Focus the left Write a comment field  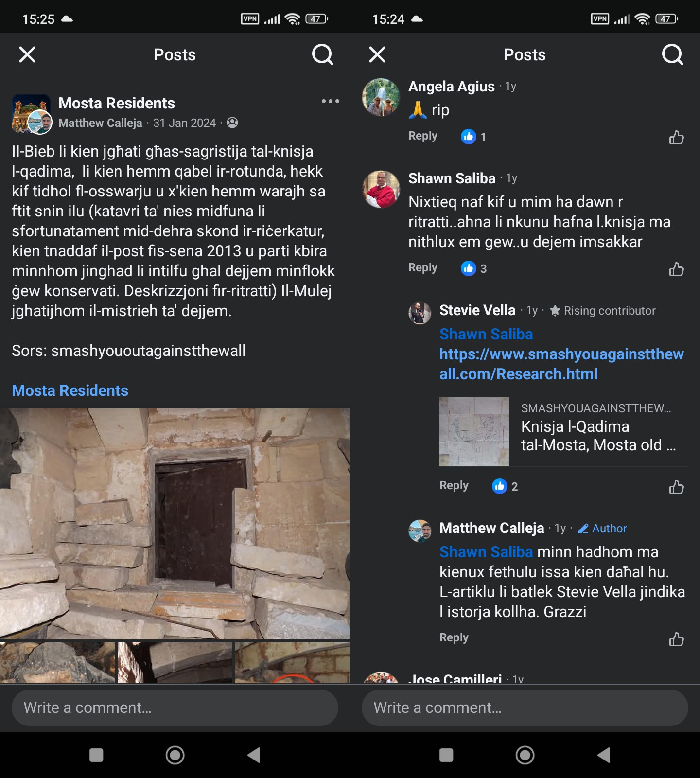pos(175,707)
